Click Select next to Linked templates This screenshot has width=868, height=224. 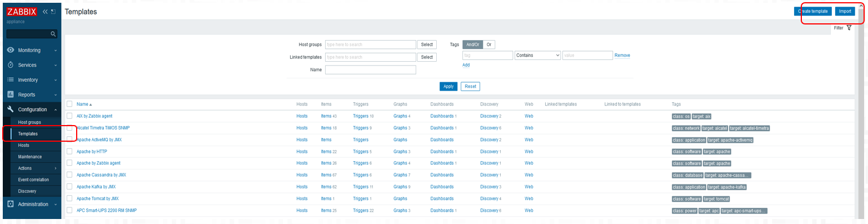[x=427, y=57]
